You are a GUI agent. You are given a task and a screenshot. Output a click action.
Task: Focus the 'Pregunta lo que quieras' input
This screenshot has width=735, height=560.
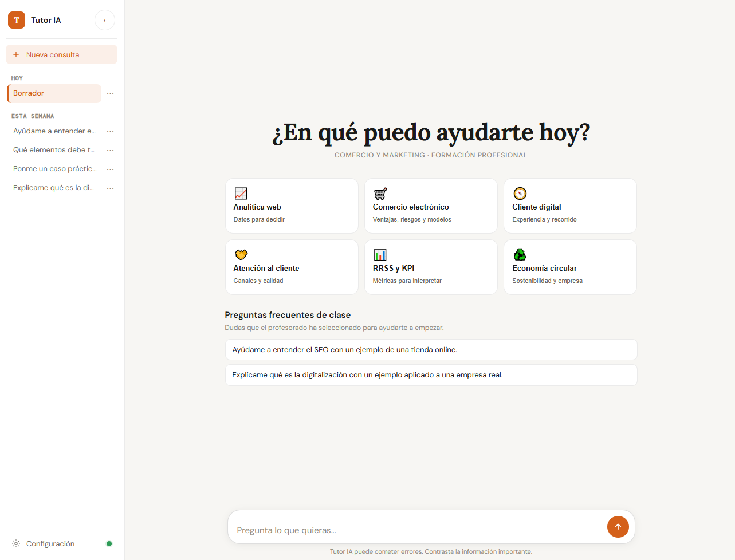418,530
